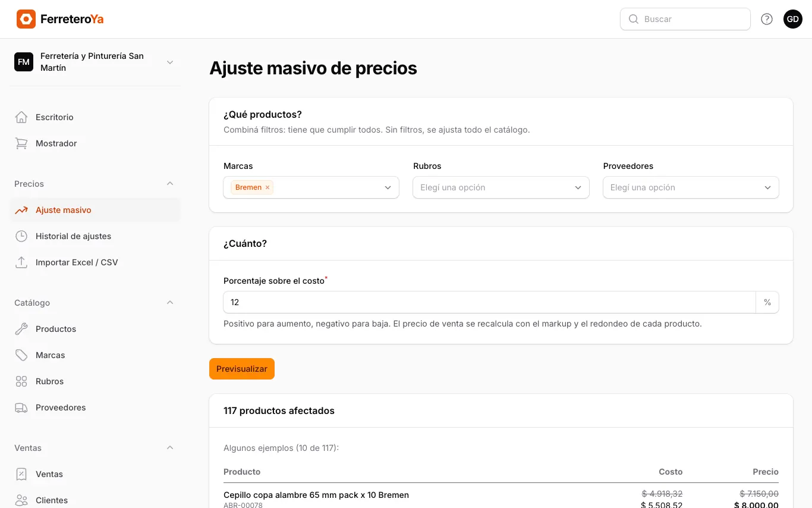Viewport: 812px width, 508px height.
Task: Go to Clientes in sidebar
Action: (x=95, y=500)
